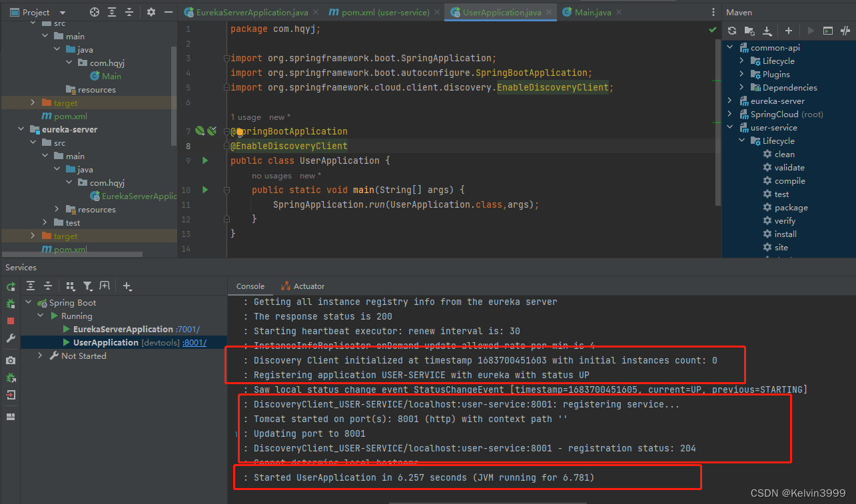The height and width of the screenshot is (504, 856).
Task: Add Maven project with plus icon
Action: click(789, 31)
